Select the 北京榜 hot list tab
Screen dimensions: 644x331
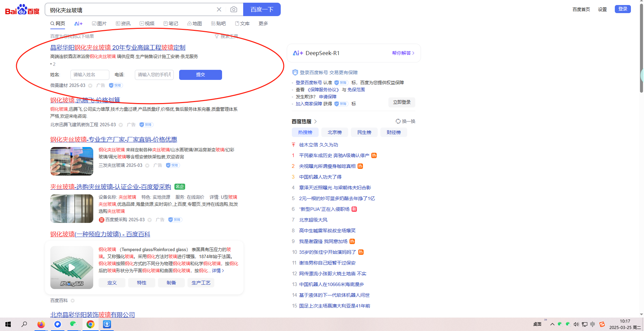point(334,132)
